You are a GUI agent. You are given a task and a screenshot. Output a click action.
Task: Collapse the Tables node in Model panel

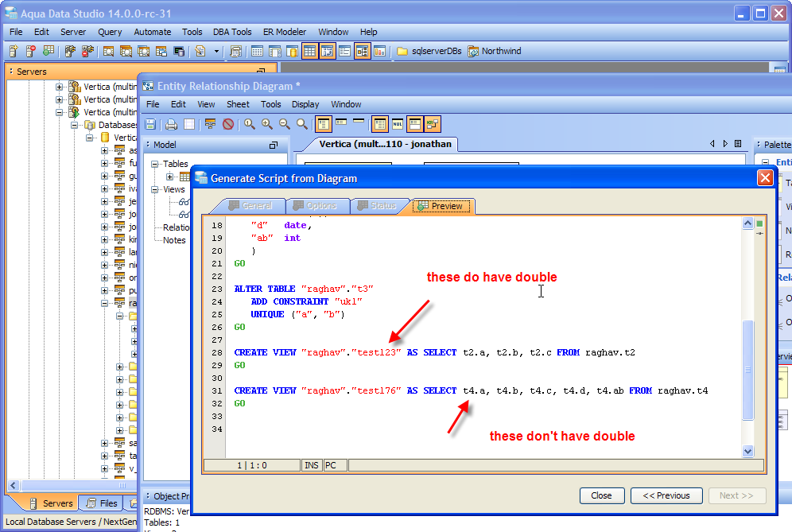point(154,164)
